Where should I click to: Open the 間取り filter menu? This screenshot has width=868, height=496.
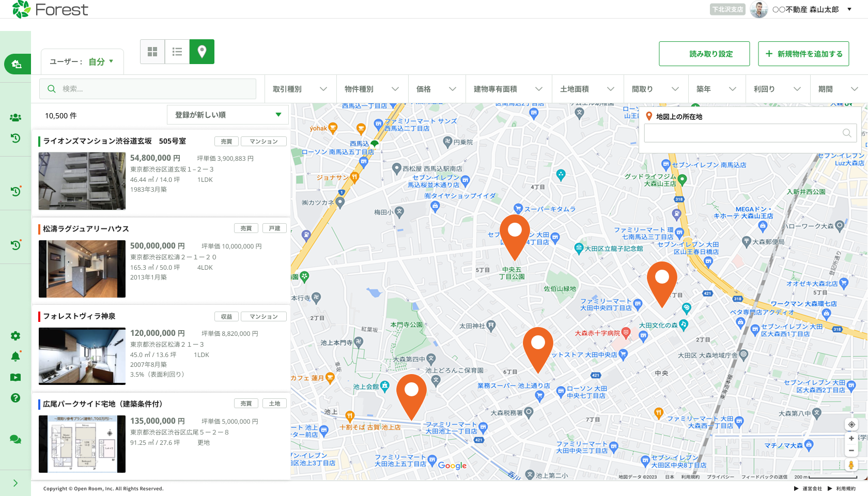[x=655, y=89]
